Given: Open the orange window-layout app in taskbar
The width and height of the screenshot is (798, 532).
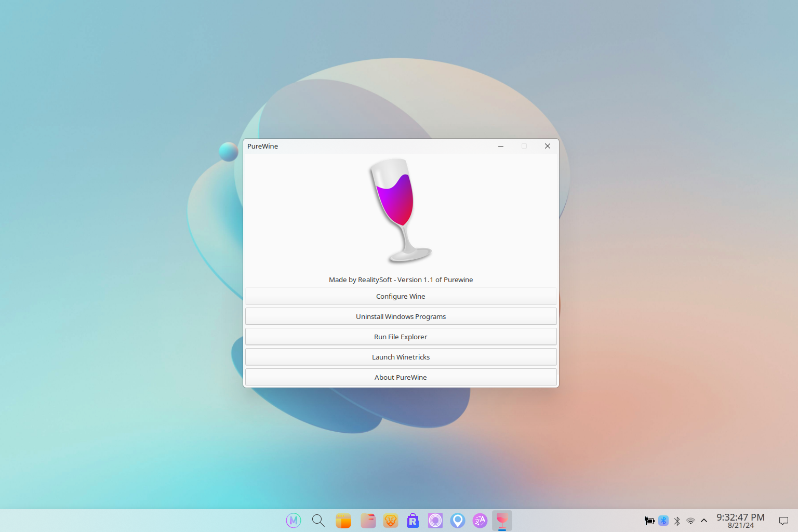Looking at the screenshot, I should (x=343, y=520).
